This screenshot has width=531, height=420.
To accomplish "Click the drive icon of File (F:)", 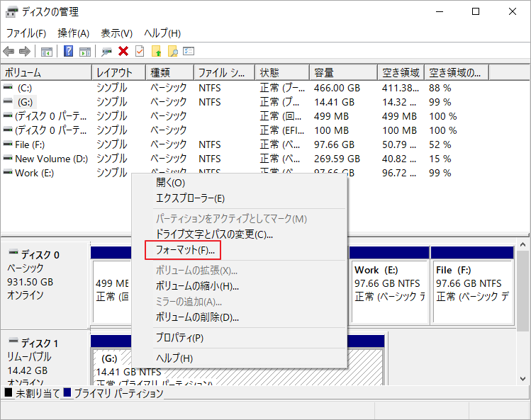I will (x=8, y=144).
